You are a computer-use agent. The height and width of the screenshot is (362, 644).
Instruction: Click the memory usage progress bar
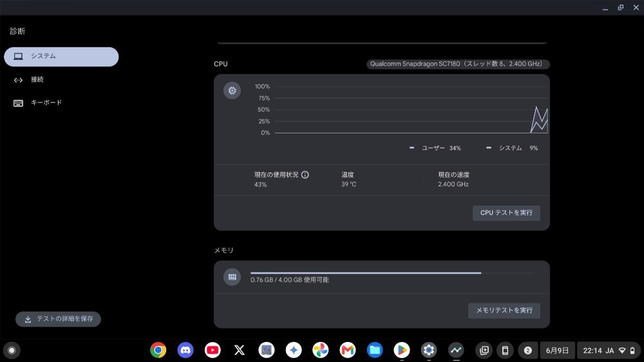click(393, 273)
